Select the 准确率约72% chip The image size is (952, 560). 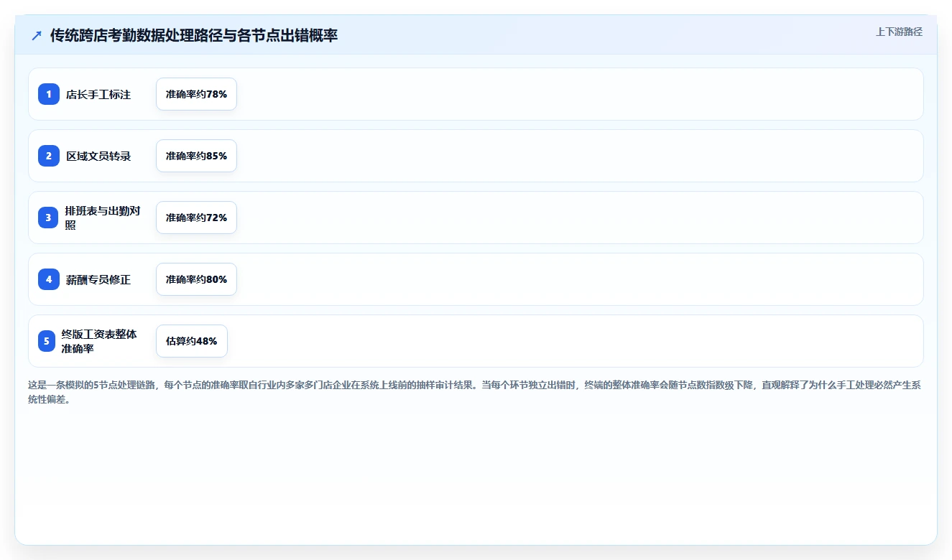click(x=196, y=218)
